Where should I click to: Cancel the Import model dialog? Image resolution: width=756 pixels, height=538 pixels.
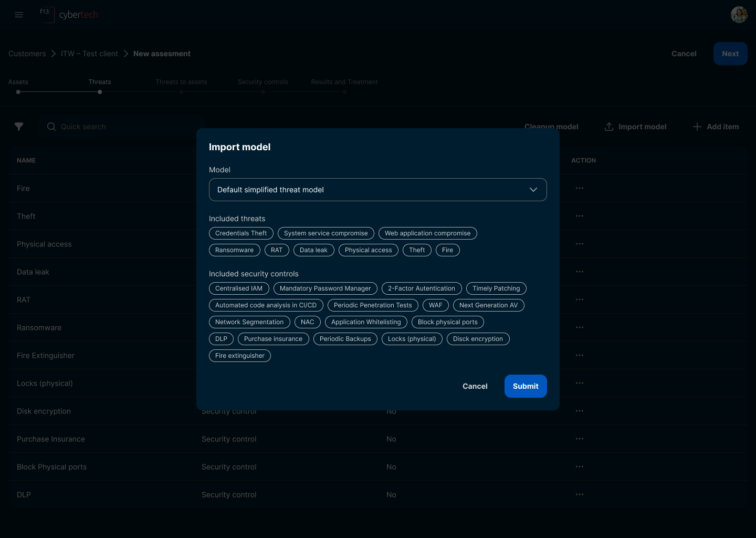click(x=475, y=386)
